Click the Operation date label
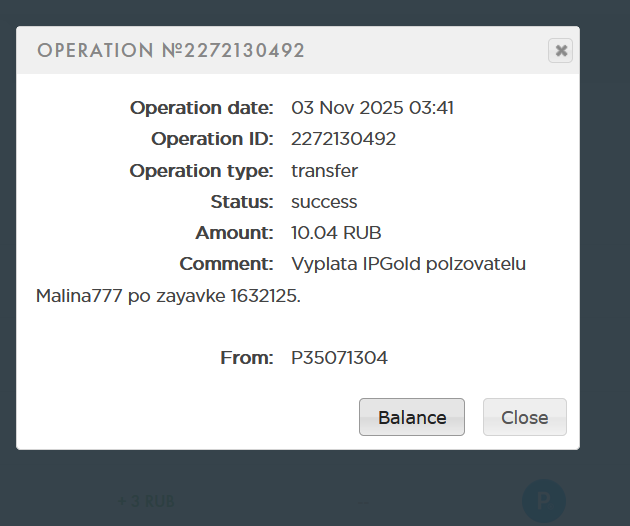Viewport: 630px width, 526px height. tap(201, 108)
